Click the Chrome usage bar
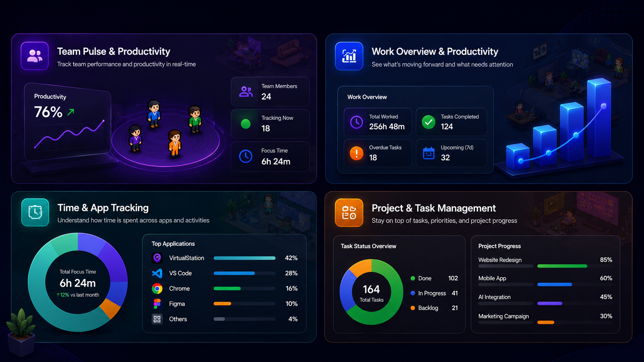This screenshot has width=644, height=362. pos(245,289)
